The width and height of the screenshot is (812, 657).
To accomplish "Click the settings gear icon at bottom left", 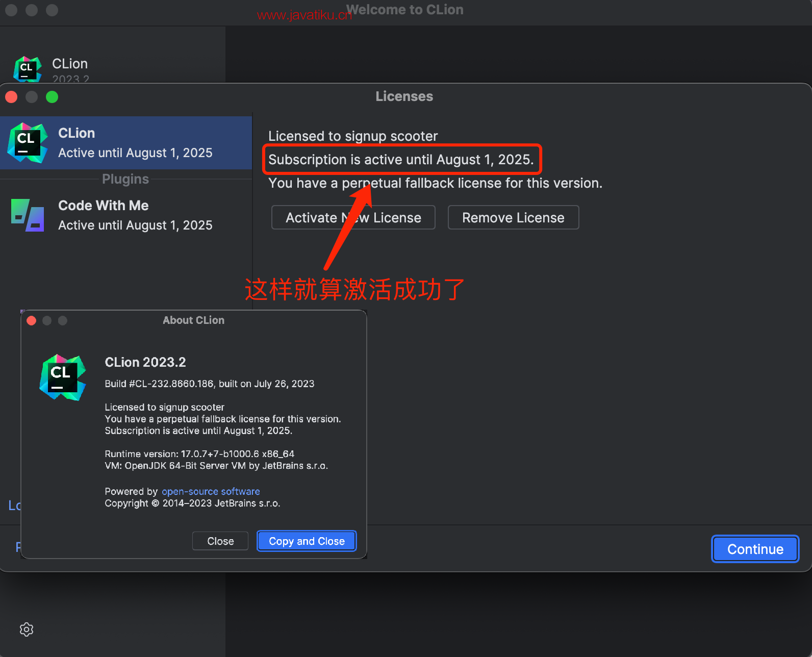I will click(x=27, y=629).
